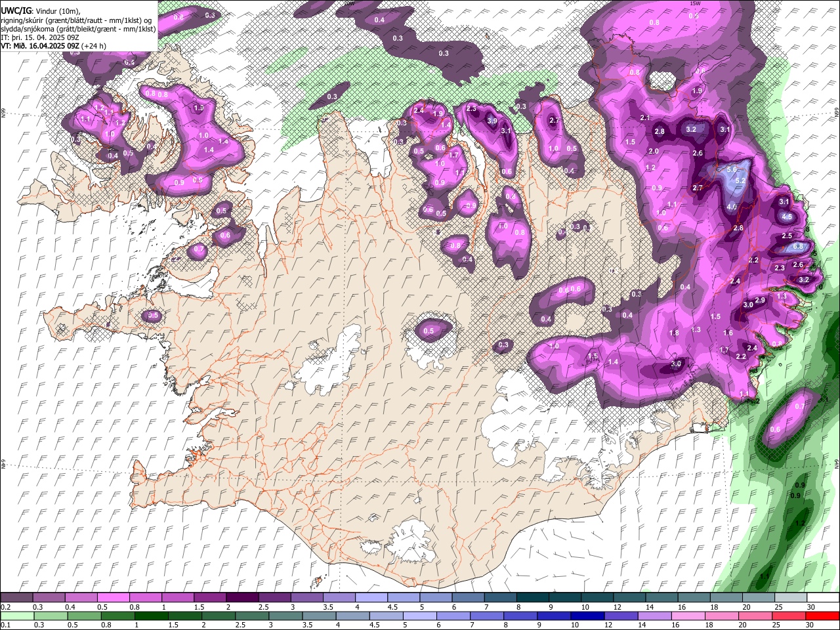Select the 'IT: þri. 15. 04. 2025 09Z' line
This screenshot has height=630, width=840.
[41, 37]
